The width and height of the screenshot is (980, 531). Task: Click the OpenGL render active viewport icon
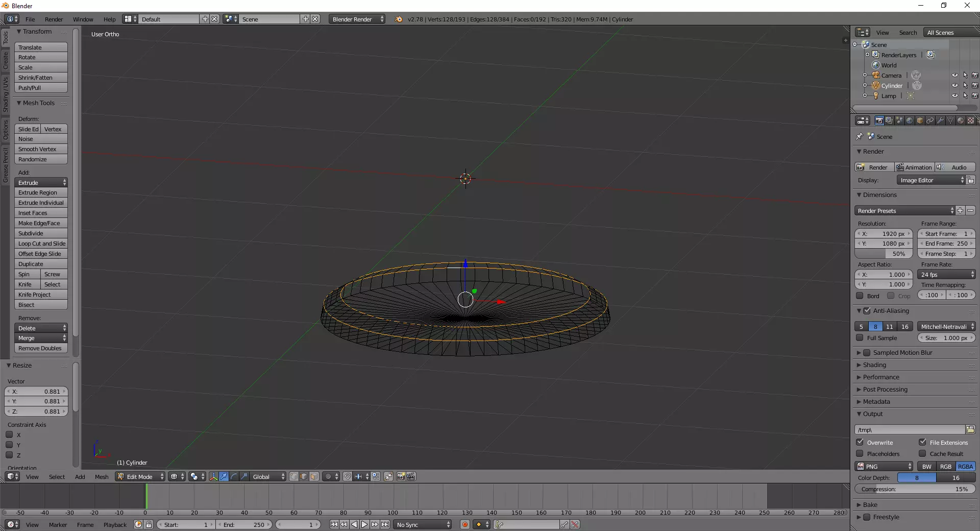click(401, 477)
